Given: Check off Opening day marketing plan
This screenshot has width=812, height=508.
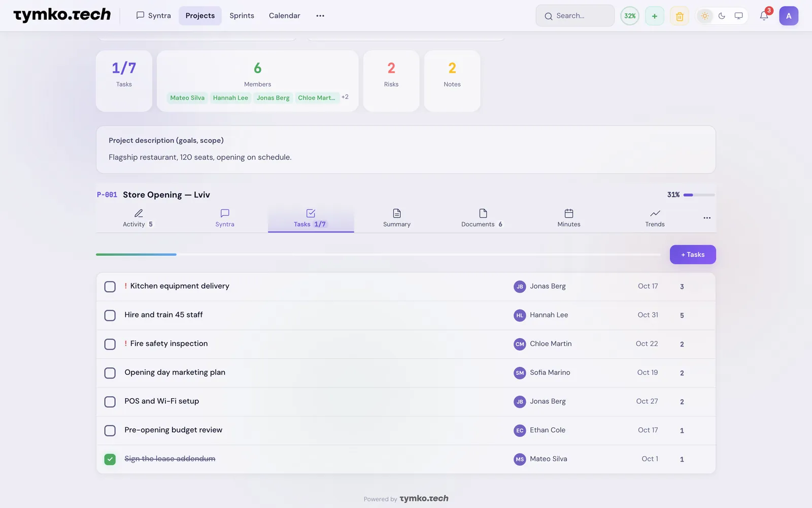Looking at the screenshot, I should pyautogui.click(x=110, y=373).
